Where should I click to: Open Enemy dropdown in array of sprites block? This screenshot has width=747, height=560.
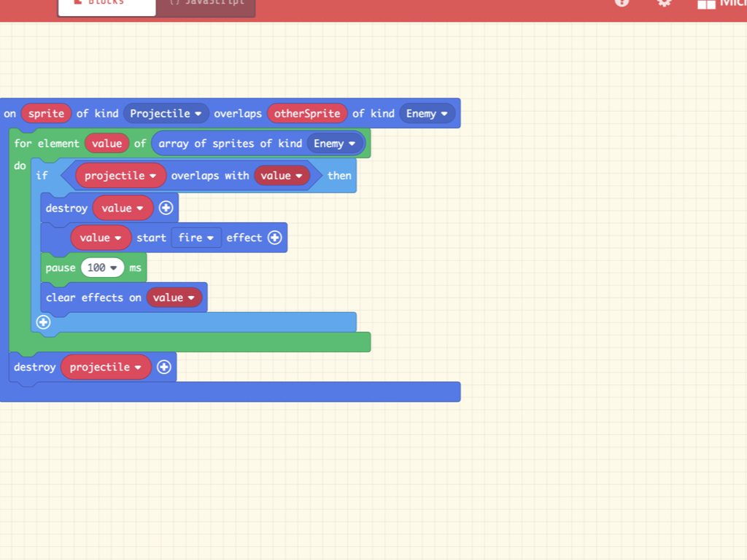[334, 144]
